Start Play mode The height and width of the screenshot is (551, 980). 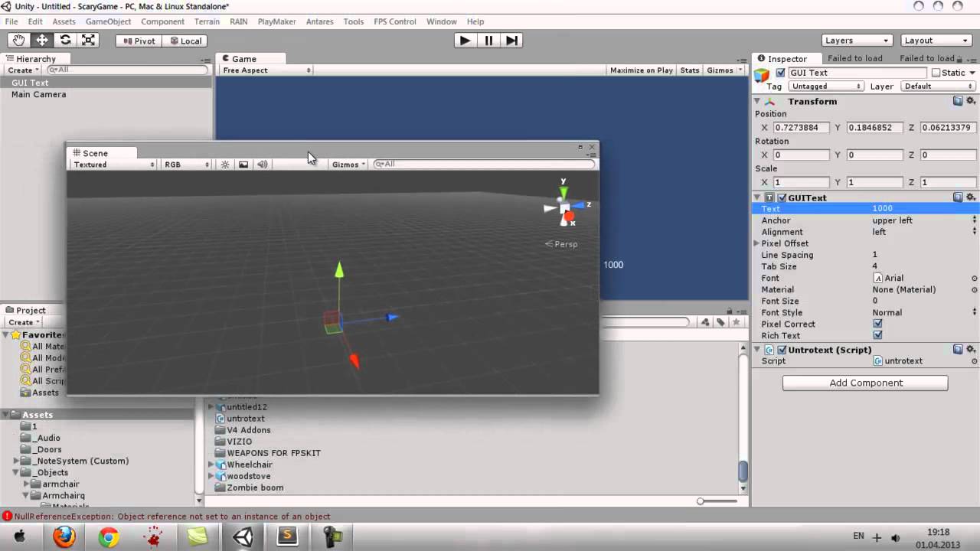pos(465,41)
